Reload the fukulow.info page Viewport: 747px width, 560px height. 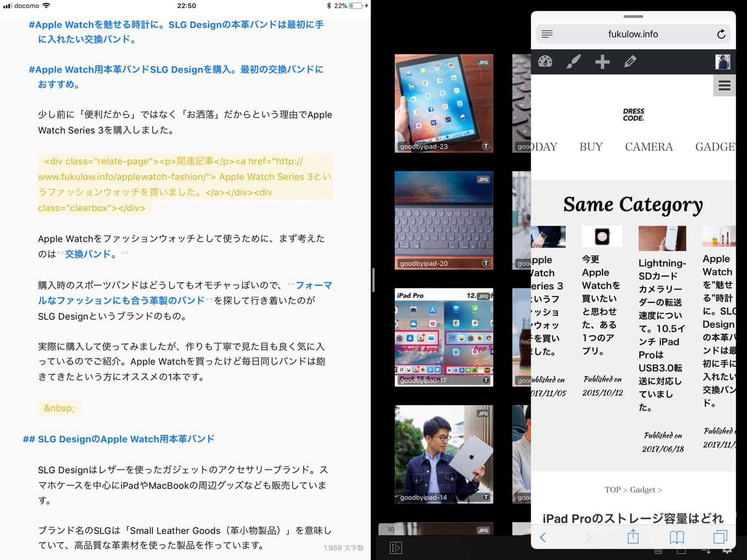(x=721, y=34)
